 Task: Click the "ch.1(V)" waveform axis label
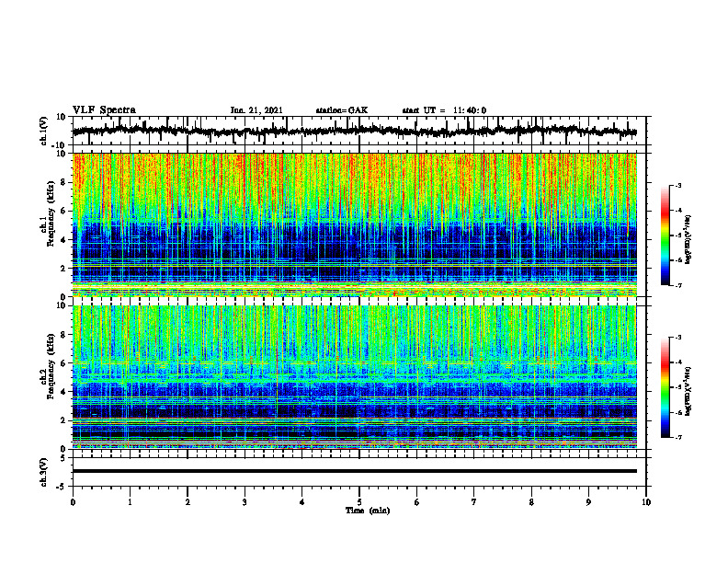(x=44, y=131)
